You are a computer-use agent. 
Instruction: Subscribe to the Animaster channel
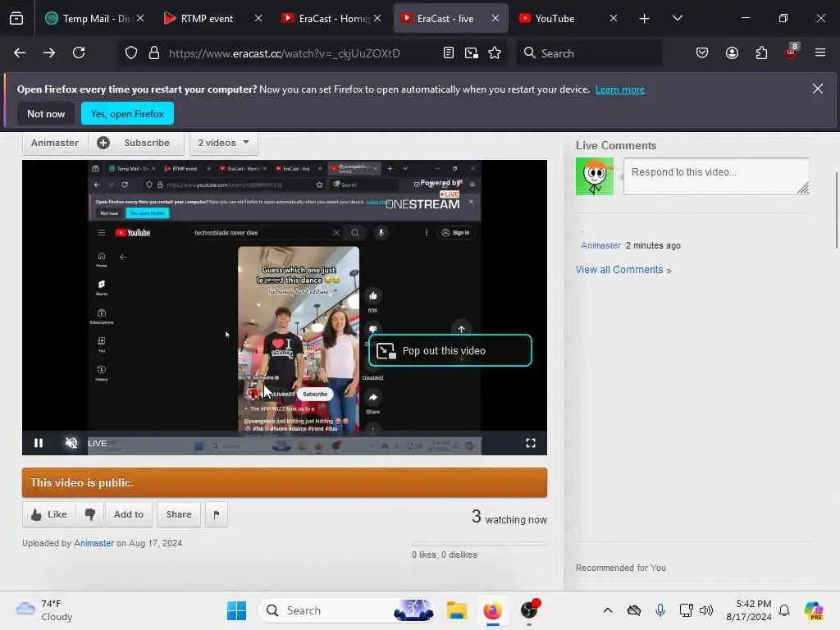click(136, 143)
